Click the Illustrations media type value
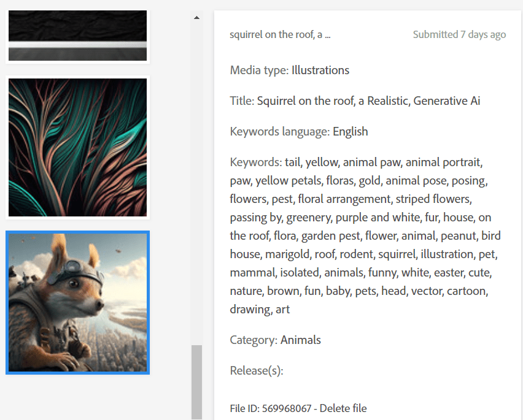The image size is (523, 420). [x=320, y=71]
